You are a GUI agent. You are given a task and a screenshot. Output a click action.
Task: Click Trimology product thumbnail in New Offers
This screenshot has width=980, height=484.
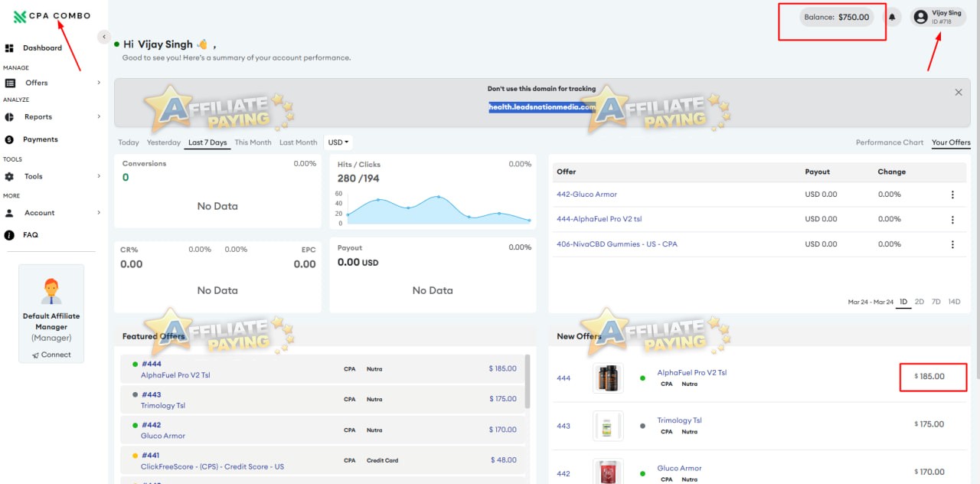pos(608,426)
